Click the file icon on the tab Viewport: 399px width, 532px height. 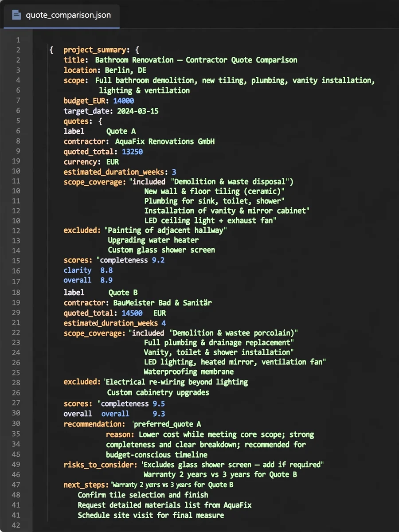pos(17,15)
